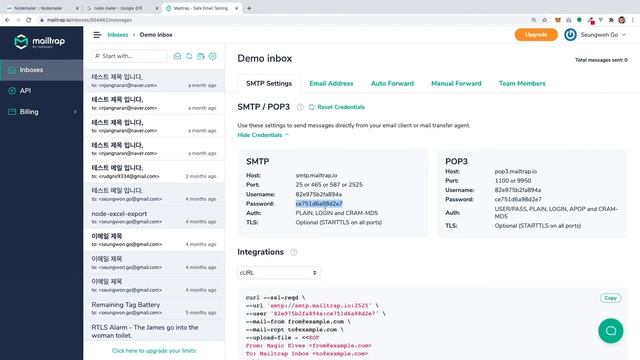Viewport: 640px width, 360px height.
Task: Switch to the Auto Forward tab
Action: [x=392, y=83]
